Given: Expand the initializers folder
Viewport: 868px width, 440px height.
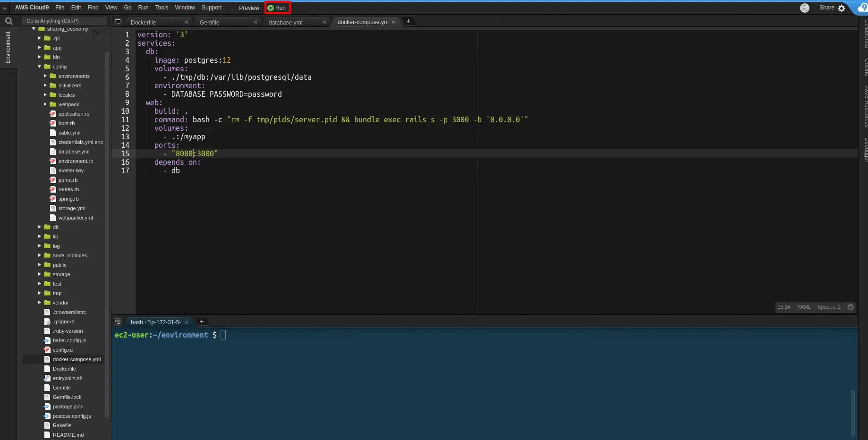Looking at the screenshot, I should click(x=45, y=85).
